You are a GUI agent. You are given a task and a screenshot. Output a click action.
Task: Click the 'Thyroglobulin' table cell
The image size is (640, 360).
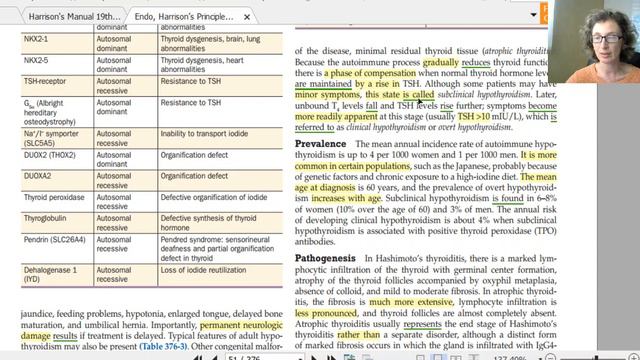pos(57,223)
